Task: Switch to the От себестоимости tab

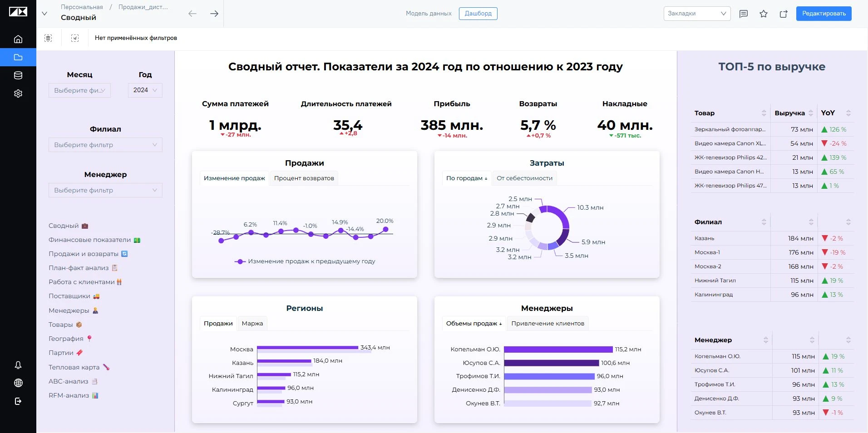Action: (x=524, y=178)
